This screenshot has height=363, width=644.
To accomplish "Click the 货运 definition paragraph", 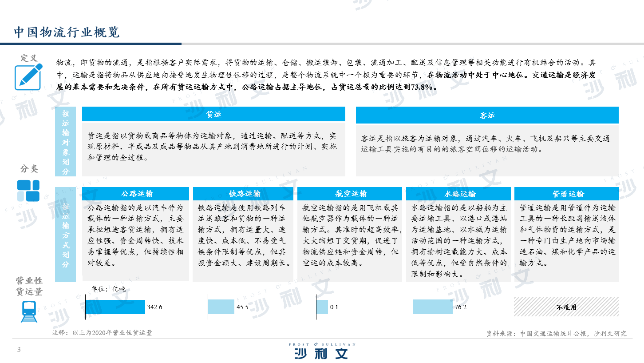I will 212,146.
